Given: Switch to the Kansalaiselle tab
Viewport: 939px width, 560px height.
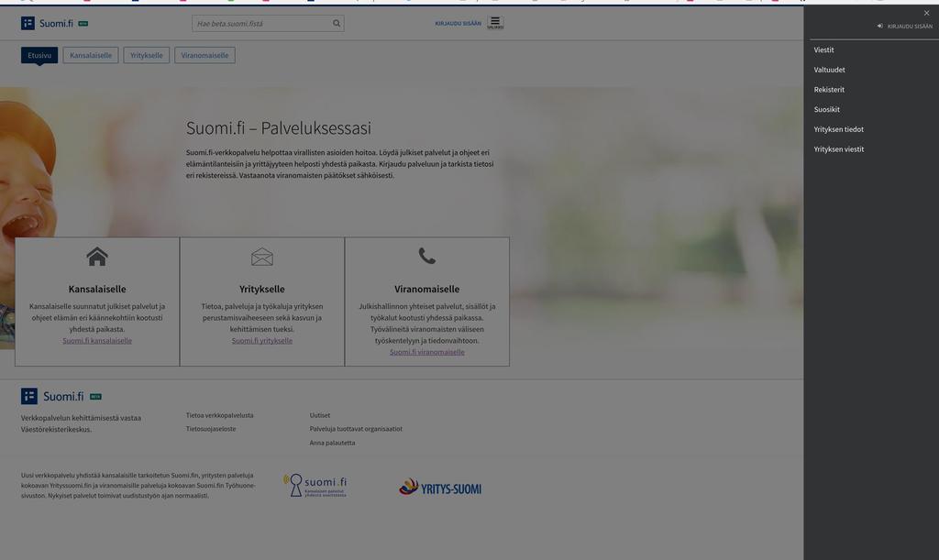Looking at the screenshot, I should (x=91, y=55).
